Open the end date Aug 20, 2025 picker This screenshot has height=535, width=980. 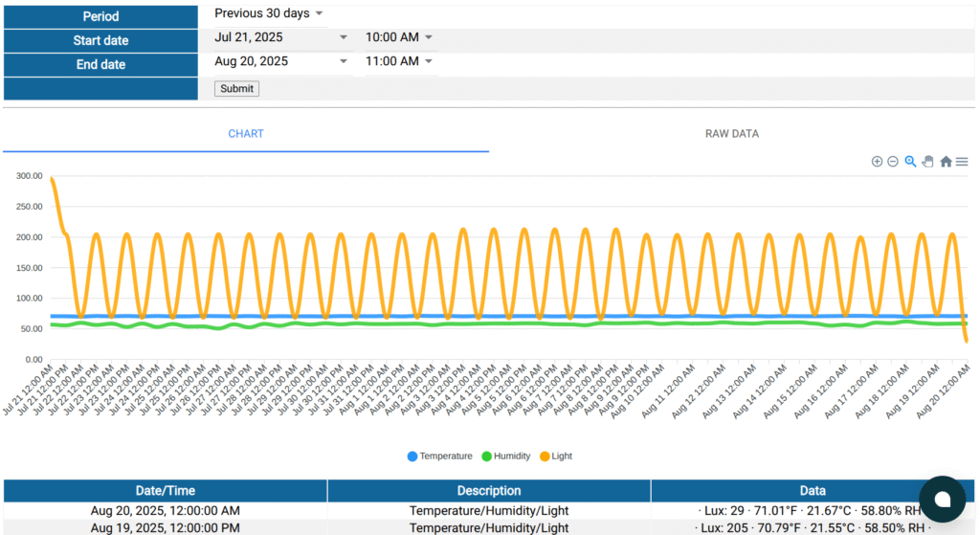point(281,61)
